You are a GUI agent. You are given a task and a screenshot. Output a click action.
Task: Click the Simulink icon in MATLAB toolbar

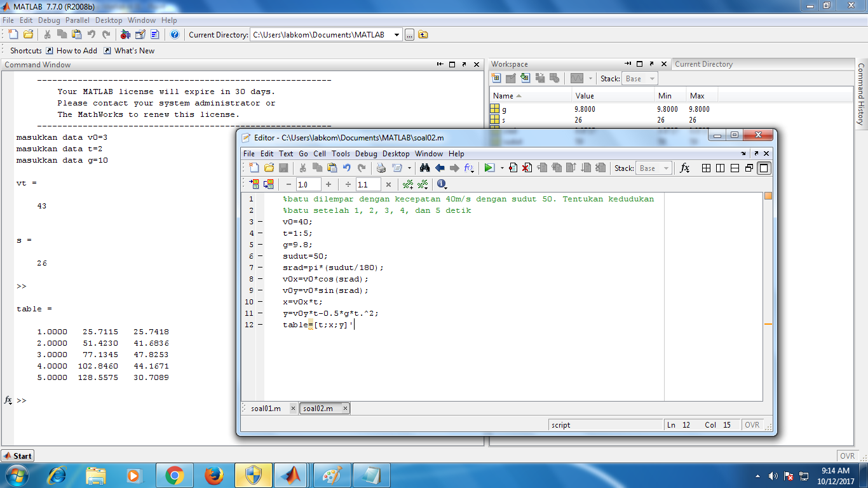click(x=126, y=34)
